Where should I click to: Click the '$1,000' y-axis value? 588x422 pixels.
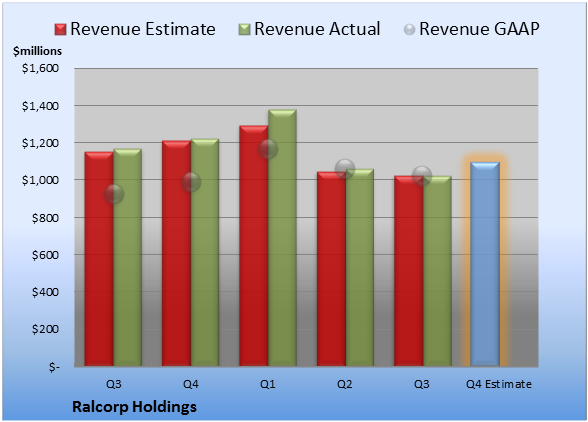coord(40,180)
